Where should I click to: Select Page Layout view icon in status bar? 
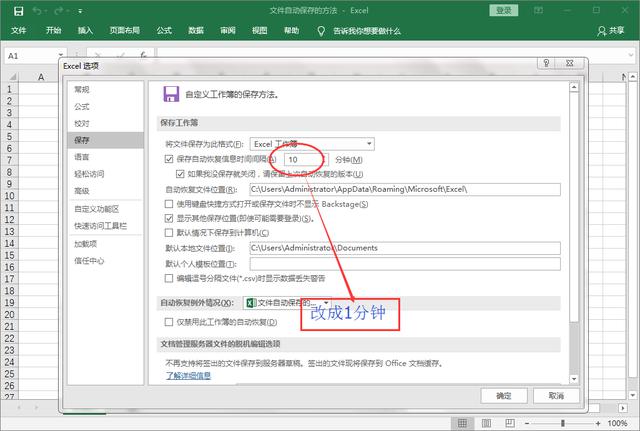click(486, 423)
